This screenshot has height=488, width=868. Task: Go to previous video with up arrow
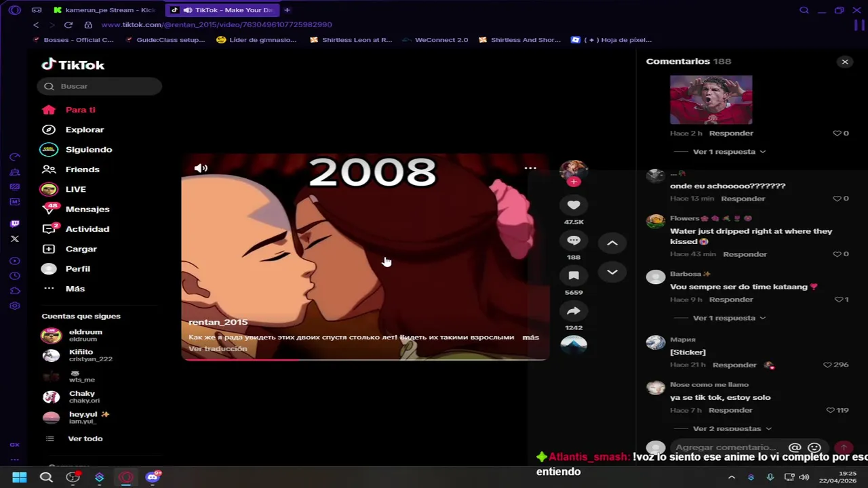(x=612, y=243)
